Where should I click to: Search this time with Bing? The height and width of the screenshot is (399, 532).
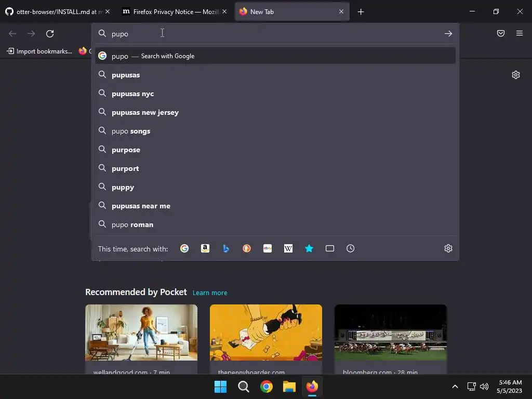click(x=226, y=249)
